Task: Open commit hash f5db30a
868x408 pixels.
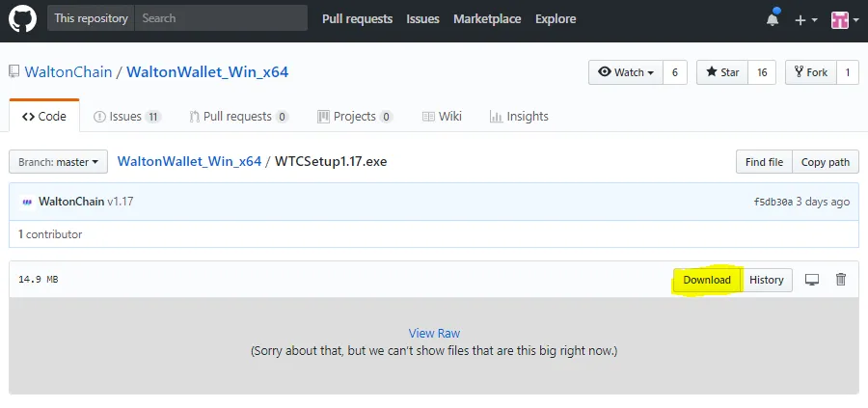Action: coord(773,202)
